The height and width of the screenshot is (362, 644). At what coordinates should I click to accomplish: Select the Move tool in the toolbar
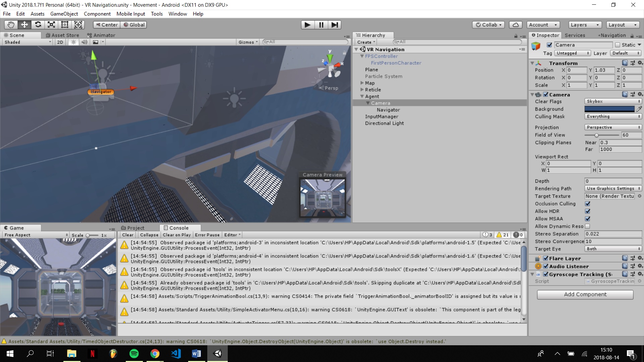[x=24, y=24]
